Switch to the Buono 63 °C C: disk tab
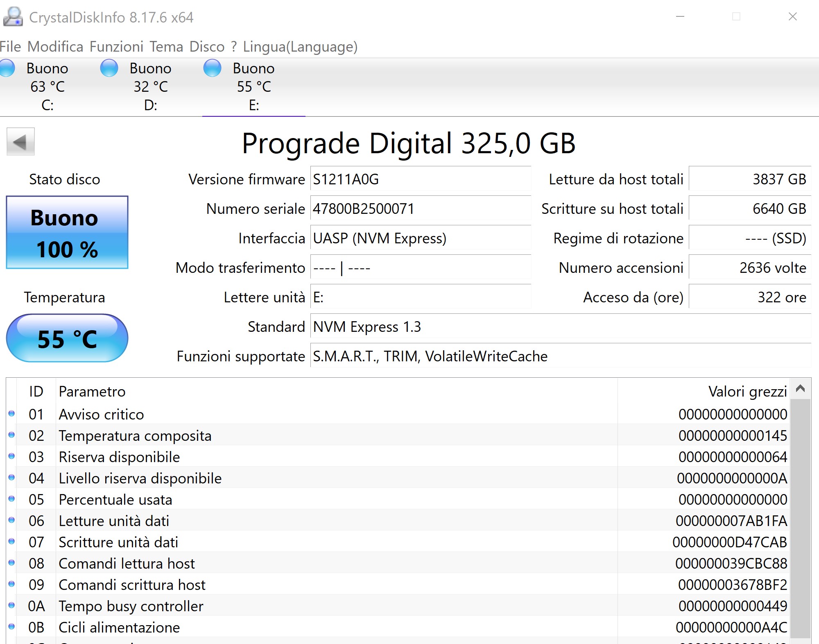 pos(48,87)
